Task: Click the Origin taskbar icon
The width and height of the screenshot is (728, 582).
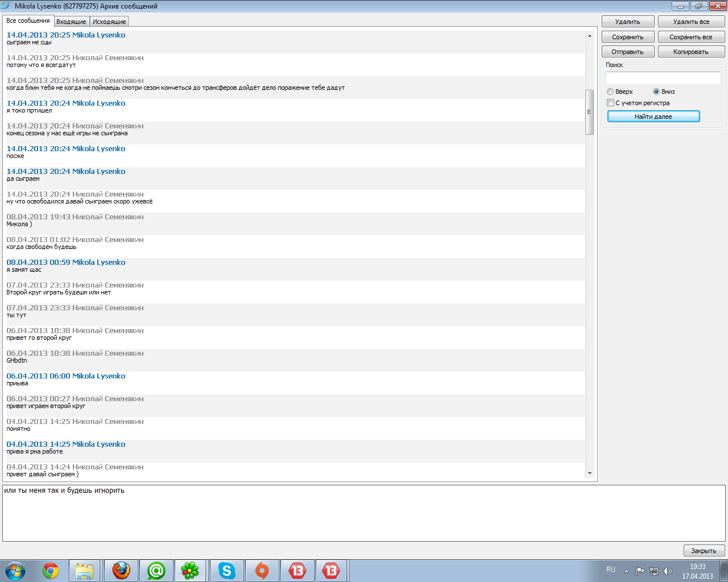Action: (x=262, y=571)
